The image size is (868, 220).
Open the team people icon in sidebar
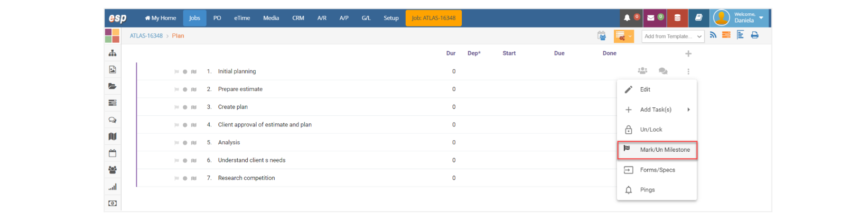point(113,170)
